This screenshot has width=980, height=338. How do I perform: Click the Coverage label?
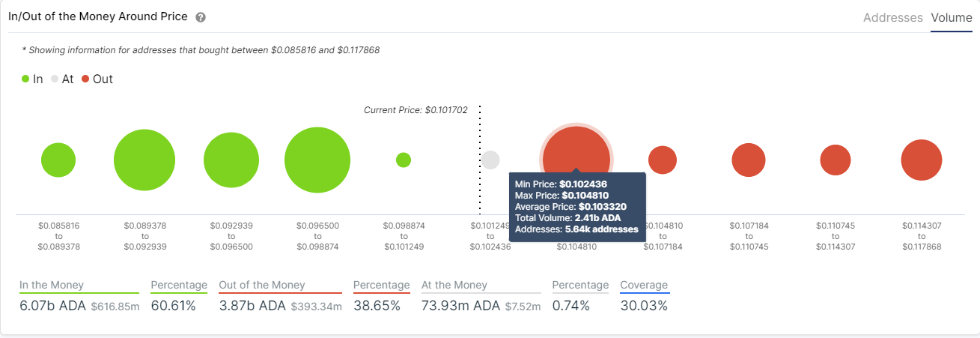click(644, 285)
